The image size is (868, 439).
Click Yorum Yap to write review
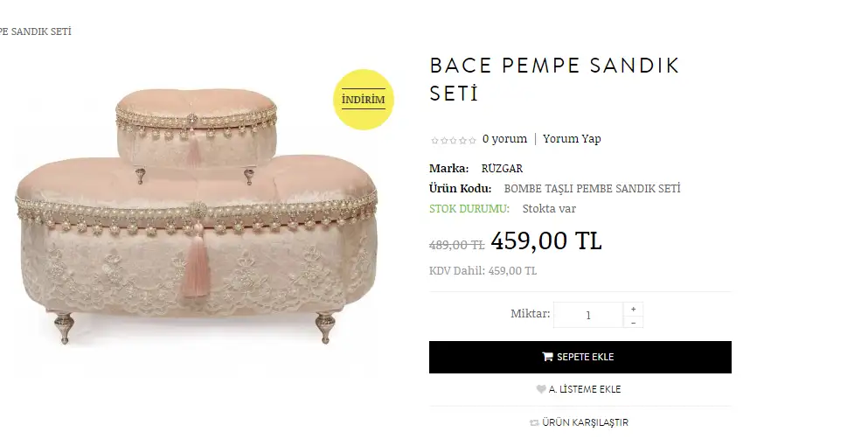572,139
